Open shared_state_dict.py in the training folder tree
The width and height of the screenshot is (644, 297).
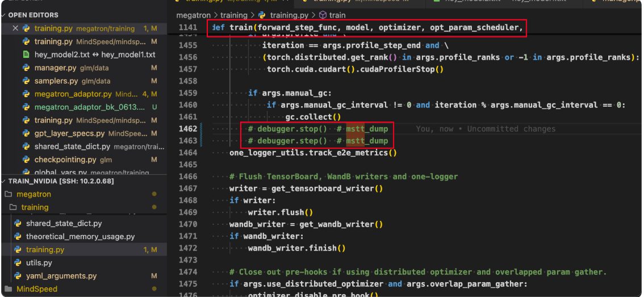(x=64, y=224)
